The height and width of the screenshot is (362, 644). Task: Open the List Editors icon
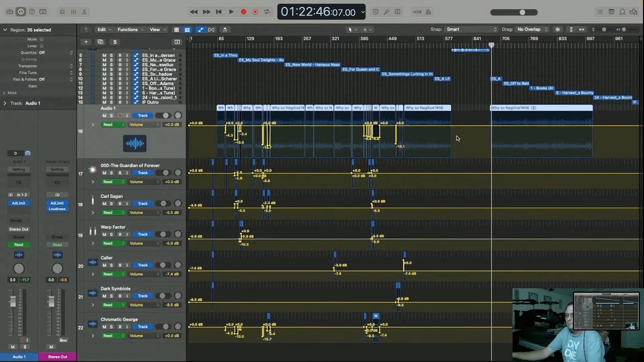coord(600,12)
